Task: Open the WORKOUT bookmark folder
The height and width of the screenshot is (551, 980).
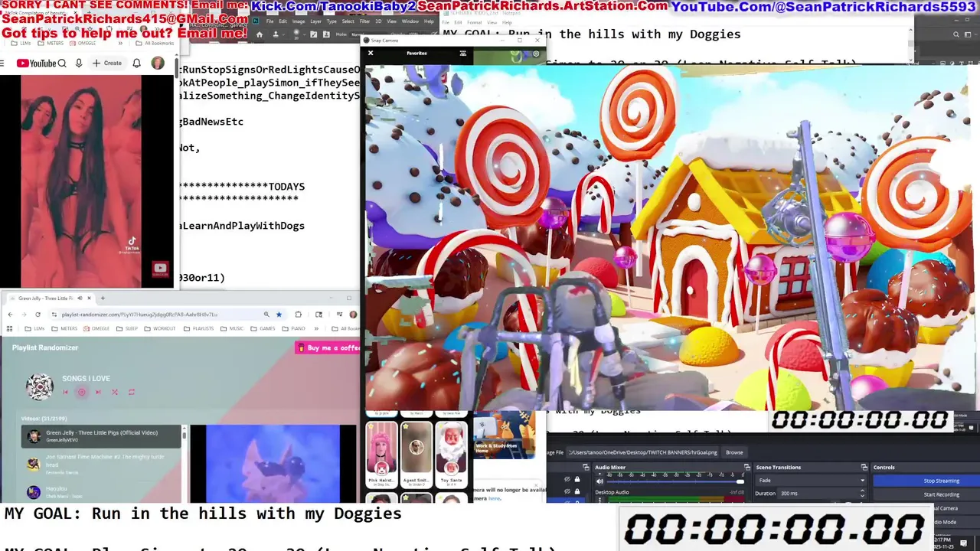Action: [160, 328]
